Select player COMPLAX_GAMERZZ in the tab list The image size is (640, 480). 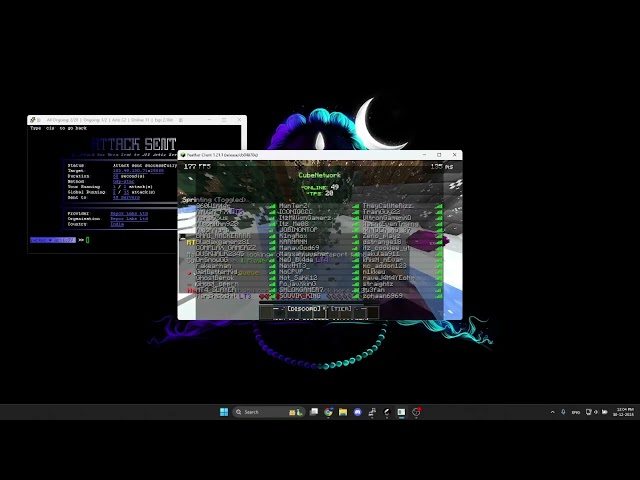226,248
